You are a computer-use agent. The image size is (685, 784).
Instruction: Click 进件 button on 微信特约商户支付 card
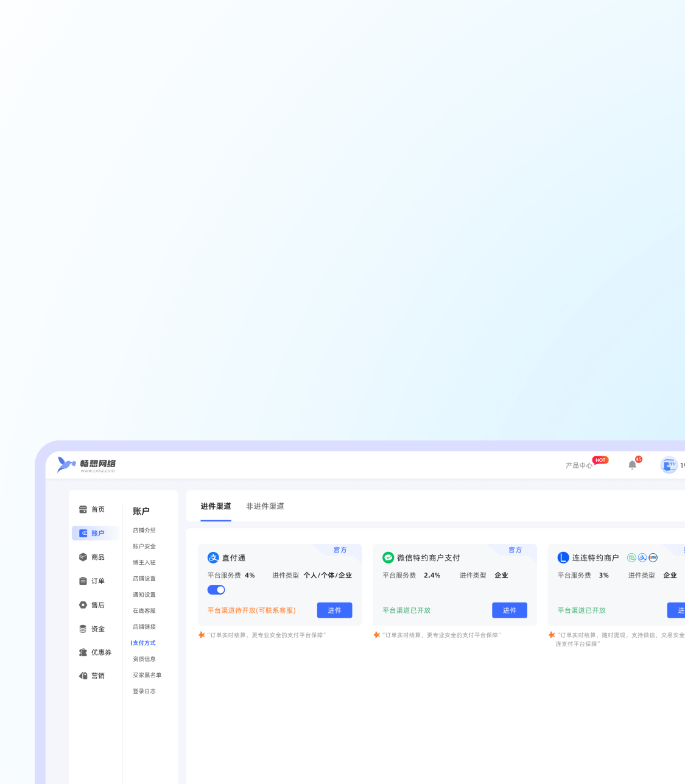pos(509,610)
